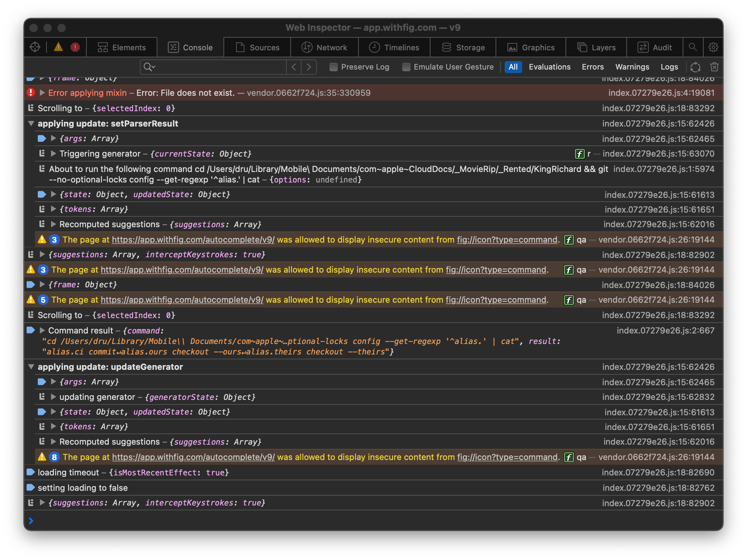Enable Emulate User Gesture
The image size is (747, 560).
(406, 67)
